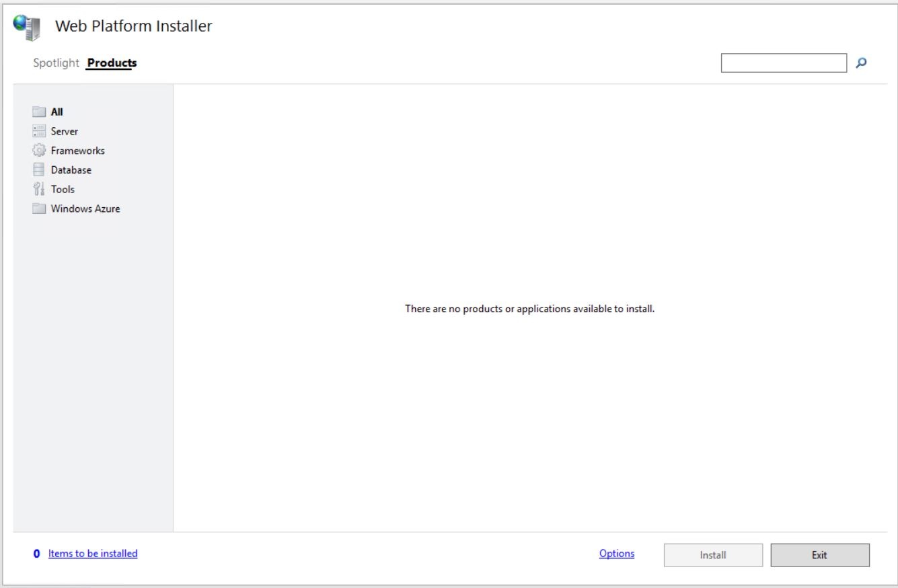
Task: Click the Exit button
Action: (x=819, y=555)
